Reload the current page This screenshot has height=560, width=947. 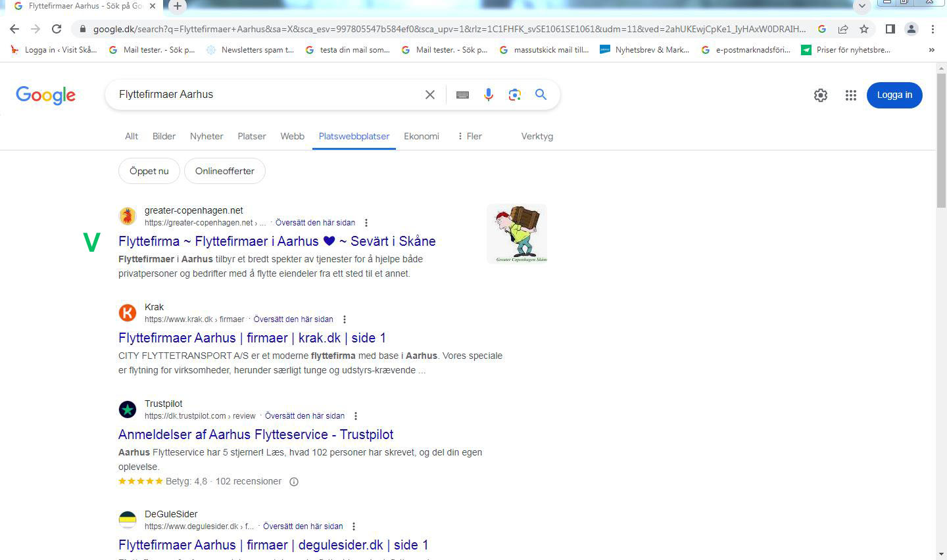coord(57,29)
